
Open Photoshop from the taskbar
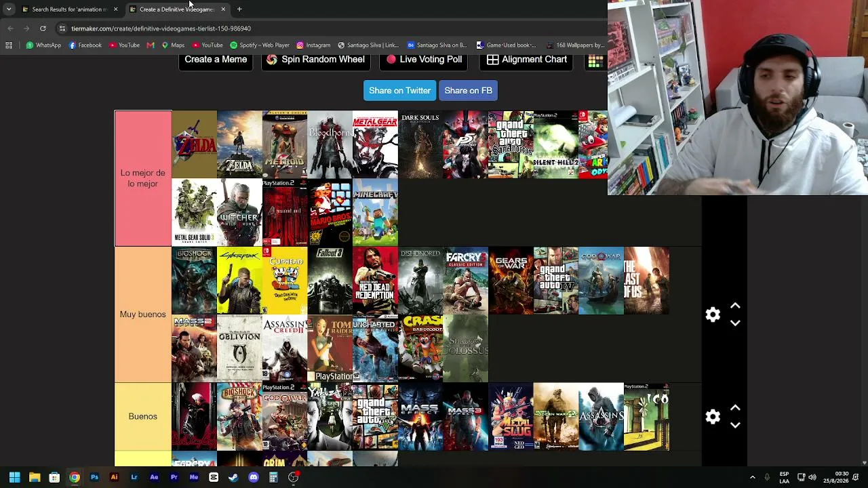tap(94, 477)
